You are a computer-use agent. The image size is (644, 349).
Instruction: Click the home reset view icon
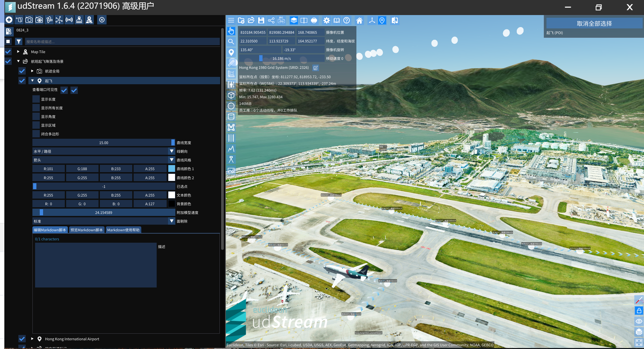(x=359, y=20)
